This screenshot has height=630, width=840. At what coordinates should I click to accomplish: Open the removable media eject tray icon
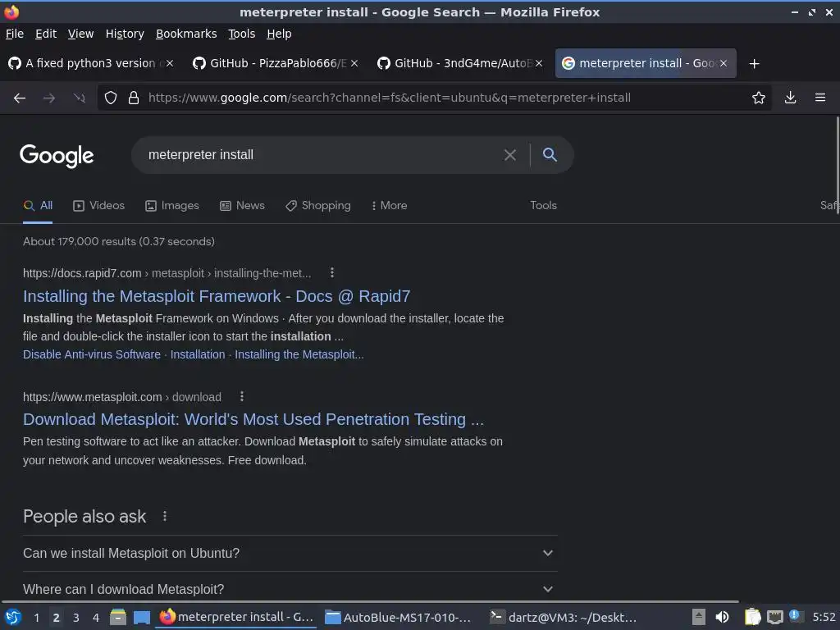(x=699, y=617)
